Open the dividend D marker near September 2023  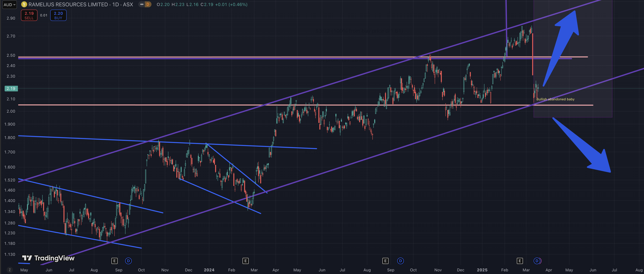[x=128, y=261]
